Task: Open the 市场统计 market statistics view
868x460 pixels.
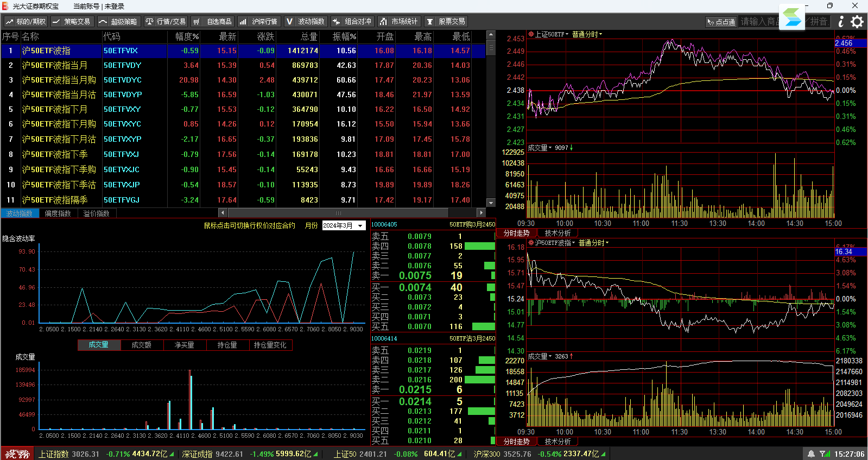Action: pyautogui.click(x=399, y=22)
